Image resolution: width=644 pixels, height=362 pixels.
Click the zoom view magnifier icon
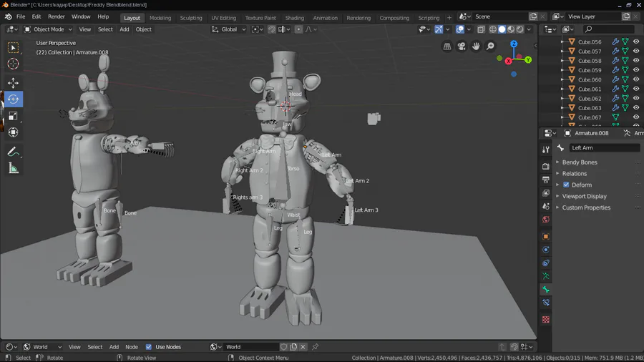490,47
